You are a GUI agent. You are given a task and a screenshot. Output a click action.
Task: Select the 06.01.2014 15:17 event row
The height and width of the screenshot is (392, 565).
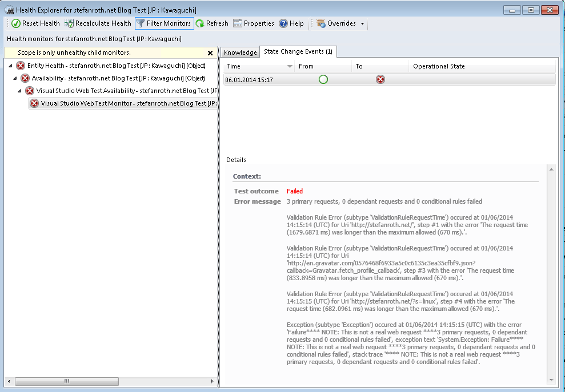point(389,79)
